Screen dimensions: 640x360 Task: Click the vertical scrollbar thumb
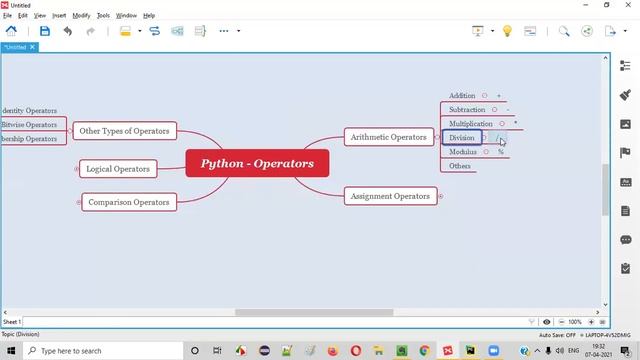[605, 189]
